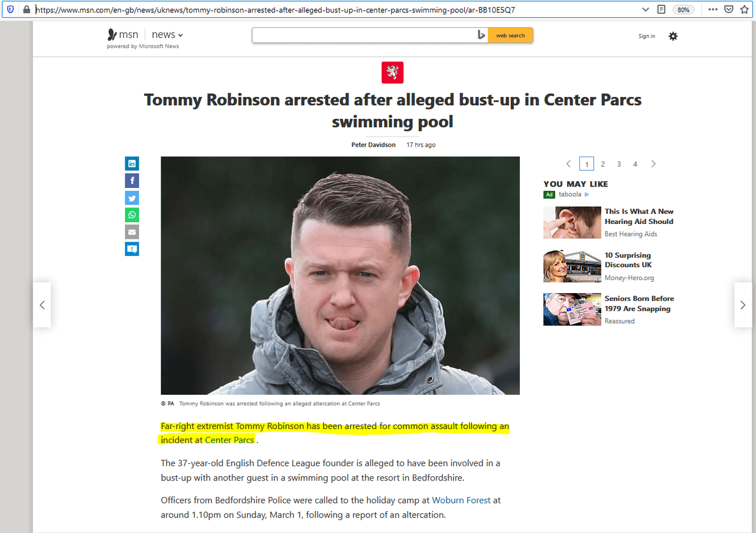Open the comments bubble icon
The image size is (756, 533).
pos(132,249)
